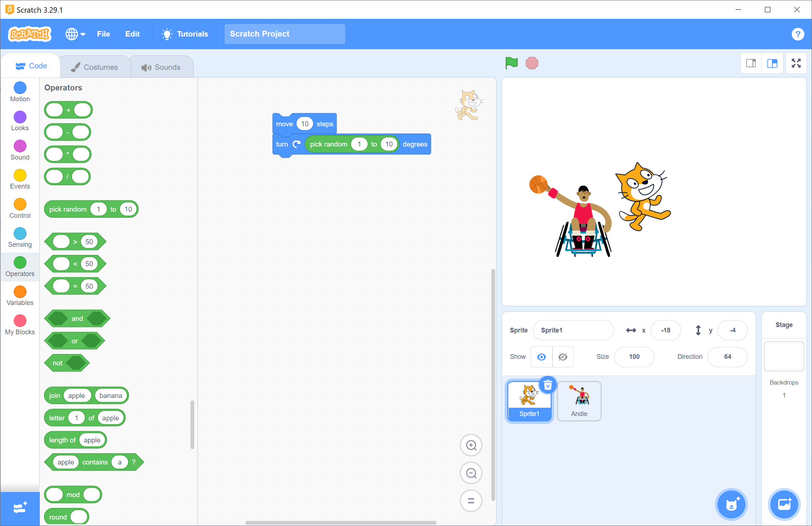812x526 pixels.
Task: Enter full screen stage mode
Action: pyautogui.click(x=796, y=63)
